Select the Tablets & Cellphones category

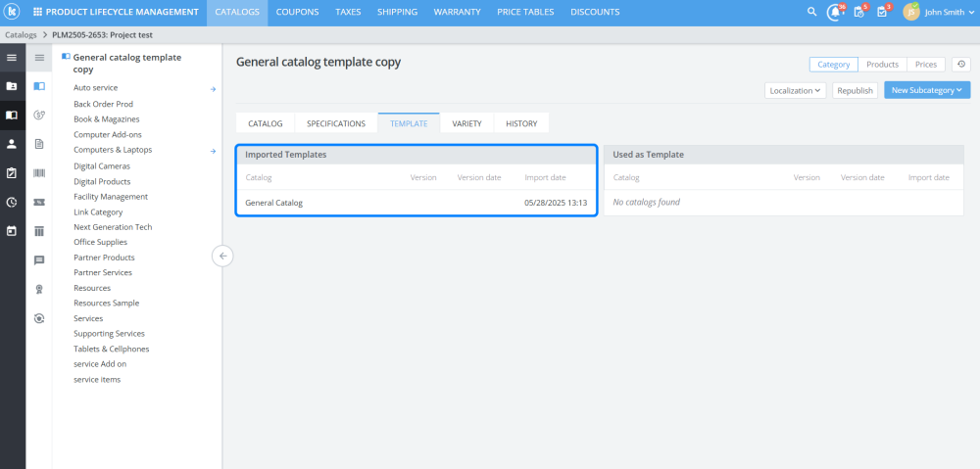(x=112, y=350)
